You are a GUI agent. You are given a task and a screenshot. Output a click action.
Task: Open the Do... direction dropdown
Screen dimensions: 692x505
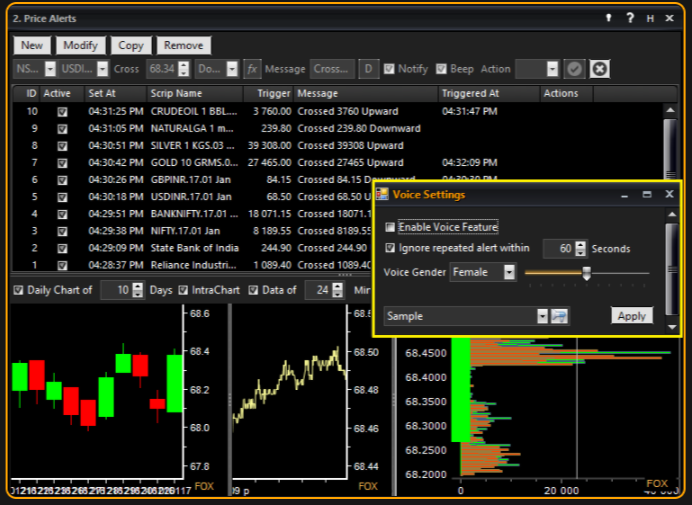coord(232,69)
